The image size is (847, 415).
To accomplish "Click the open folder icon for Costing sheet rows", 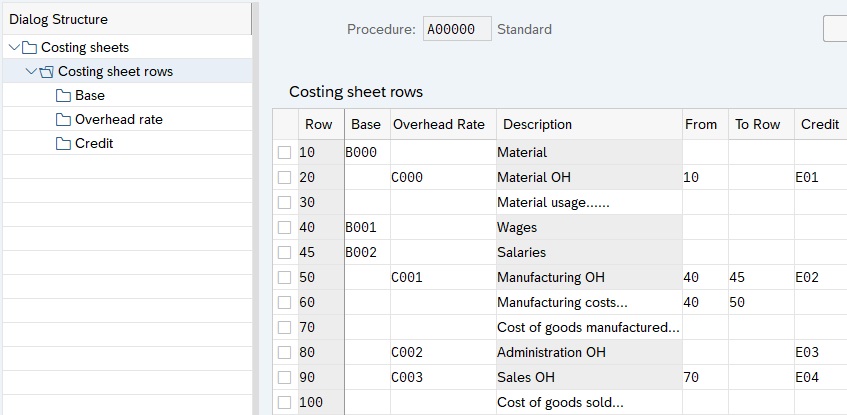I will [x=46, y=71].
